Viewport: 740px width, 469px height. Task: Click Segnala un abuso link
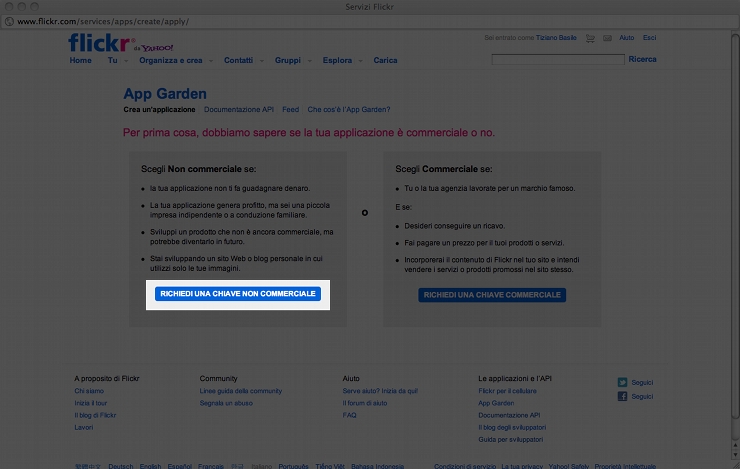[x=226, y=403]
